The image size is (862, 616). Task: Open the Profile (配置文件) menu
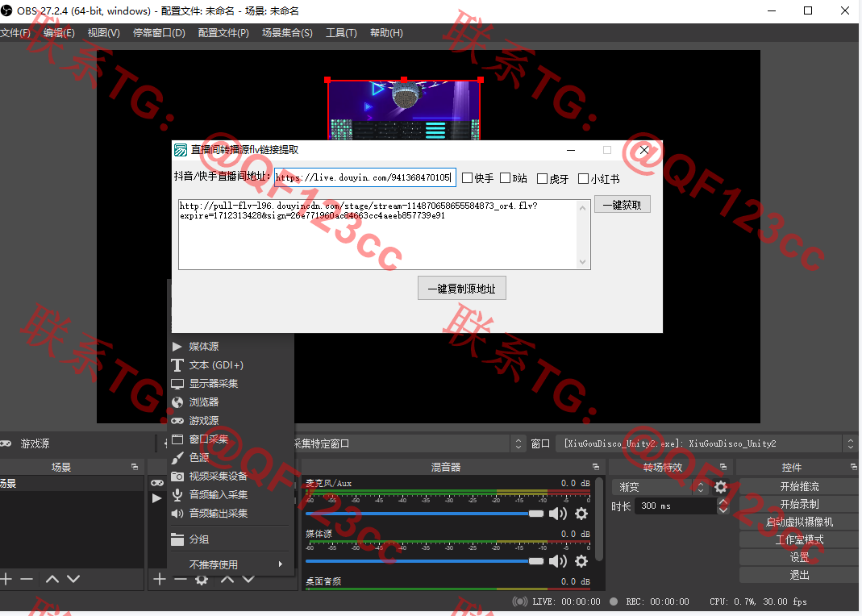[223, 33]
